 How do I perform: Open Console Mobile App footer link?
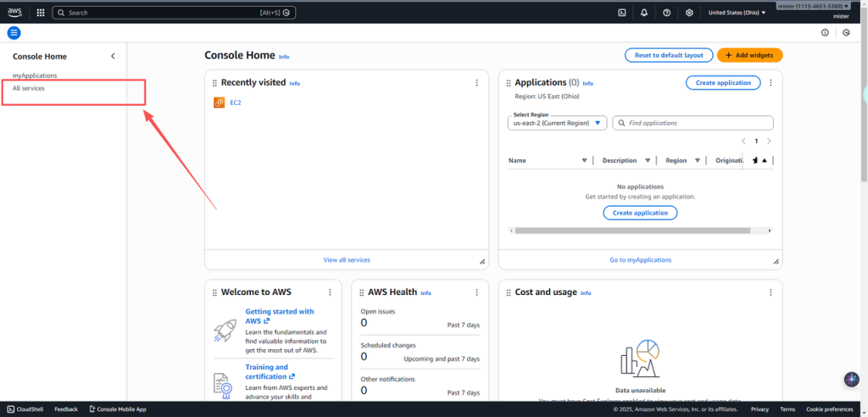coord(117,409)
